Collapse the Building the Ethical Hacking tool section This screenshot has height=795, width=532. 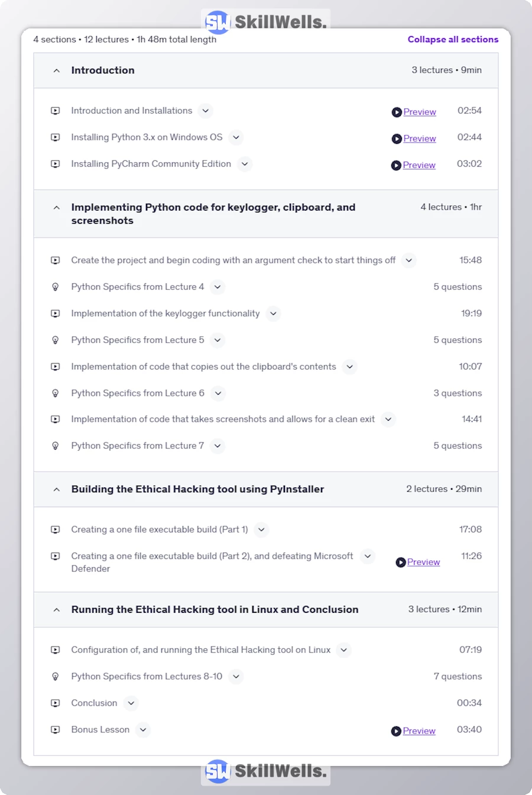[x=56, y=489]
